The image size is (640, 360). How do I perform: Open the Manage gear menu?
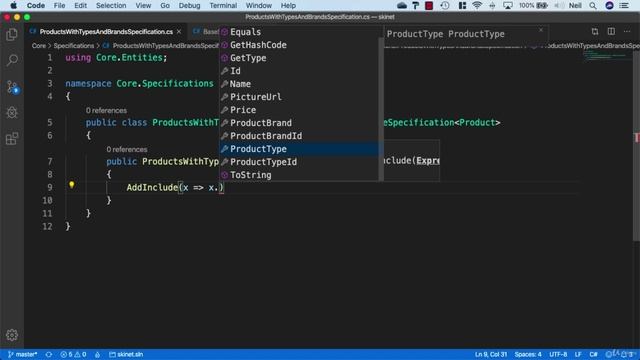(x=12, y=335)
